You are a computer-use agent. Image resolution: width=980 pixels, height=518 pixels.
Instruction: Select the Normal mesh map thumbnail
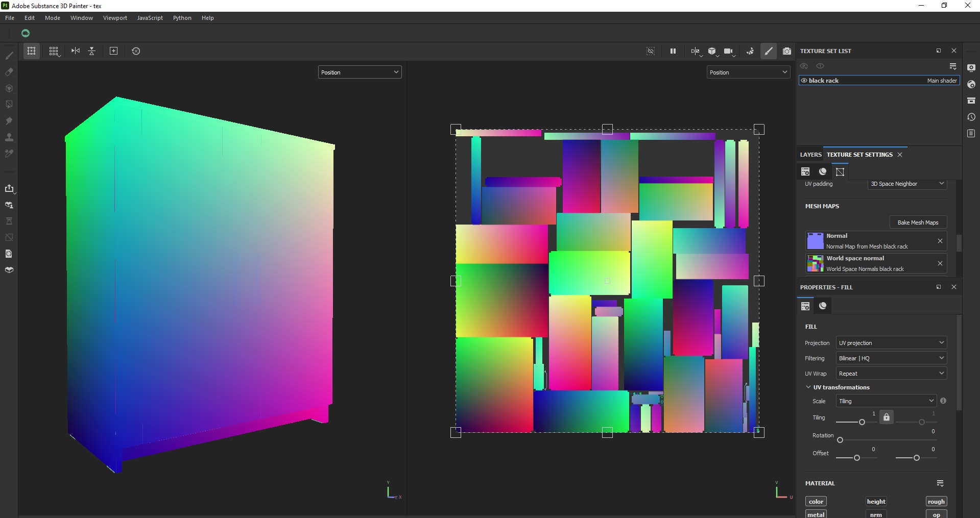(815, 241)
